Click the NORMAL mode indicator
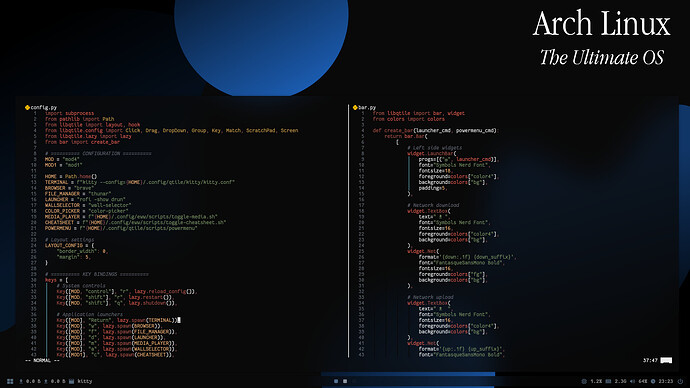690x388 pixels. [42, 361]
